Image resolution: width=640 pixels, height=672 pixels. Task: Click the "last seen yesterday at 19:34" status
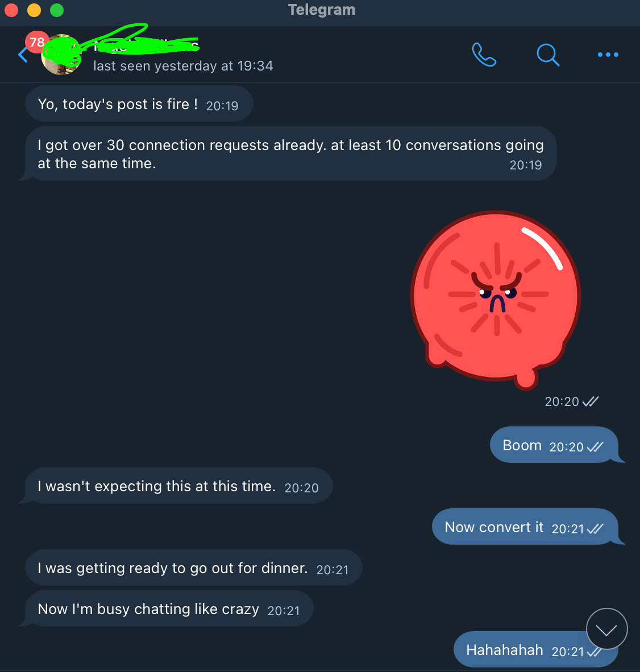[x=183, y=66]
